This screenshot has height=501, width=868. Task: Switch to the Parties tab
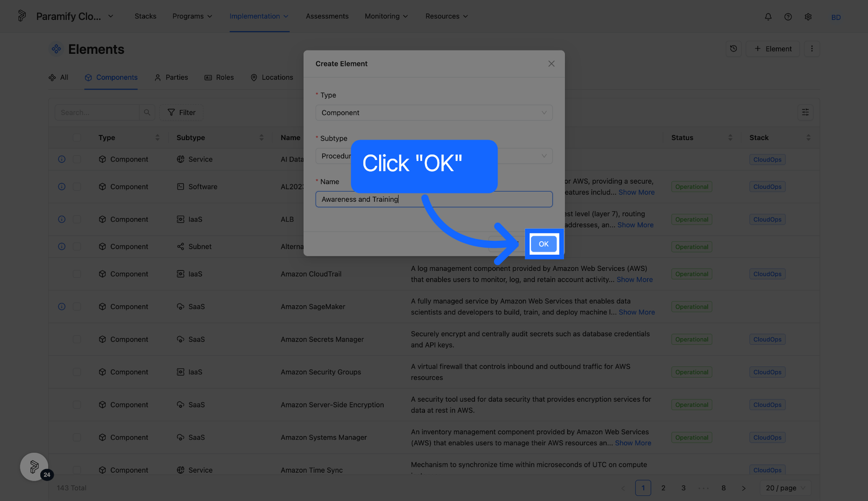[171, 77]
